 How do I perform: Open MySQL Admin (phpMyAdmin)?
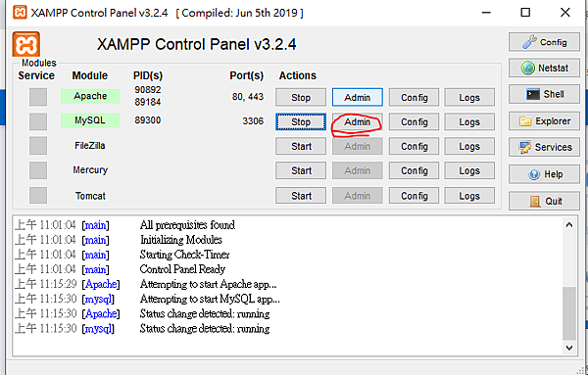click(358, 121)
